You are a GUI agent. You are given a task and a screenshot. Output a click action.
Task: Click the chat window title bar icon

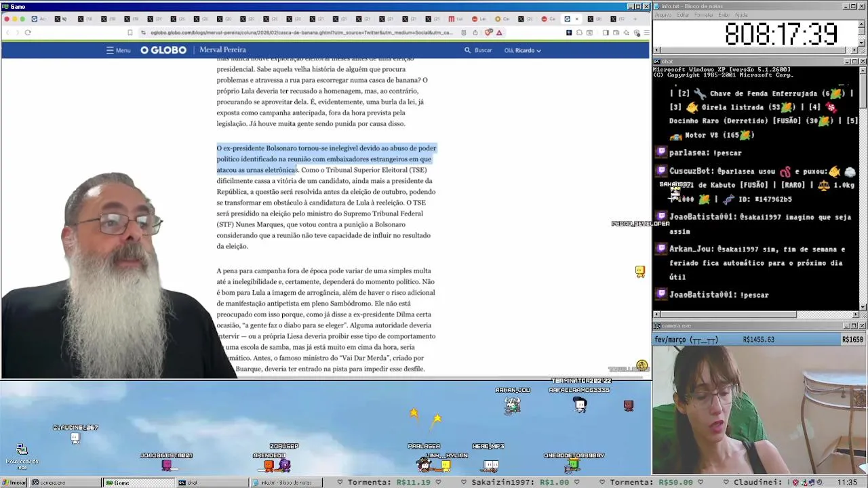(657, 61)
